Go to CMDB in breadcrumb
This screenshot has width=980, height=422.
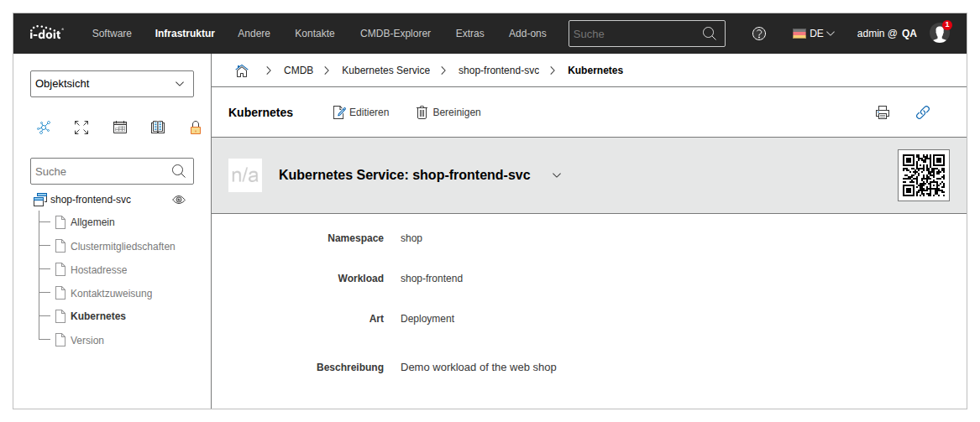tap(298, 70)
